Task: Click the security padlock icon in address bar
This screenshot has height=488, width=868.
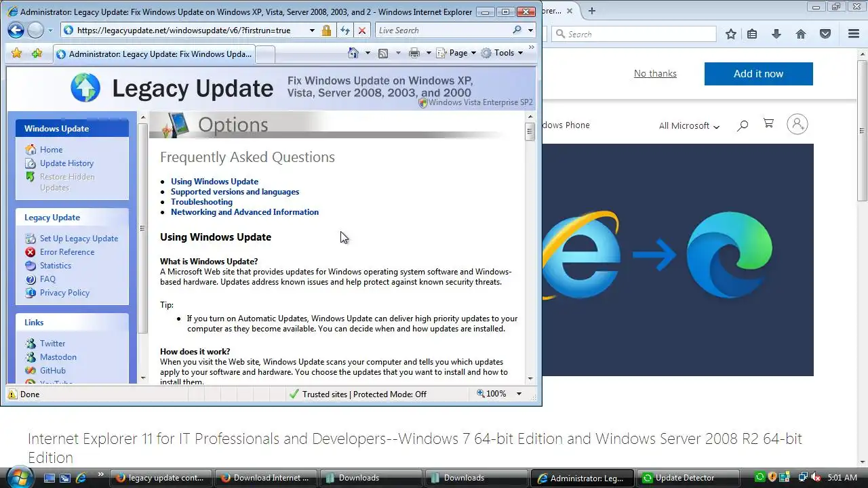Action: point(326,30)
